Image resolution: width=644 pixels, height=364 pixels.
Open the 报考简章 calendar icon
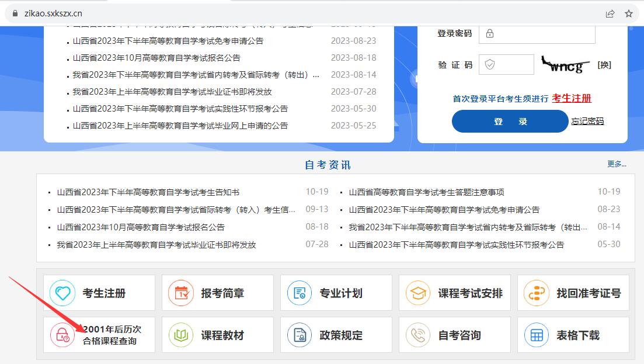(x=181, y=293)
